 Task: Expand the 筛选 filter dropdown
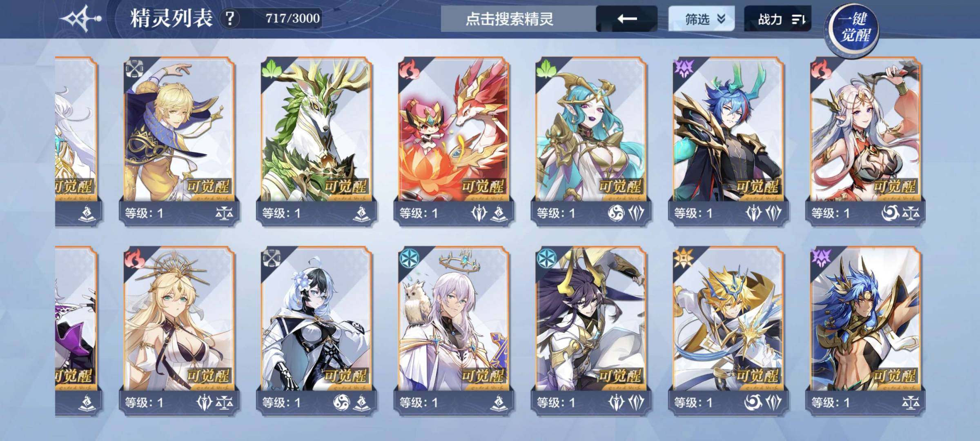pos(701,19)
